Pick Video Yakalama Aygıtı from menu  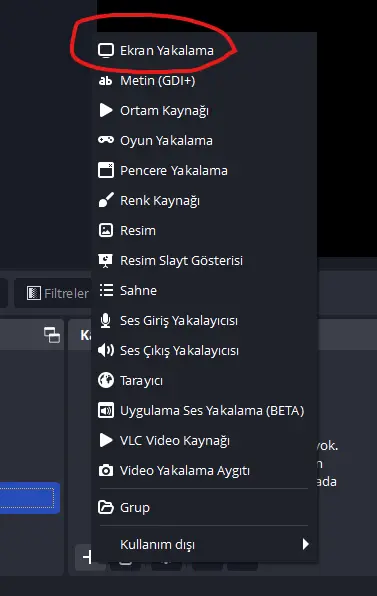click(x=204, y=471)
